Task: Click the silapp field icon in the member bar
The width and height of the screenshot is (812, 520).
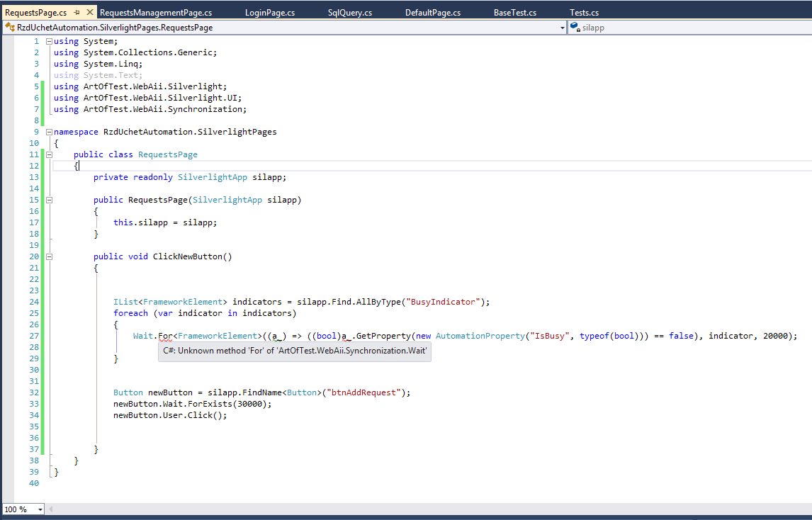Action: click(575, 28)
